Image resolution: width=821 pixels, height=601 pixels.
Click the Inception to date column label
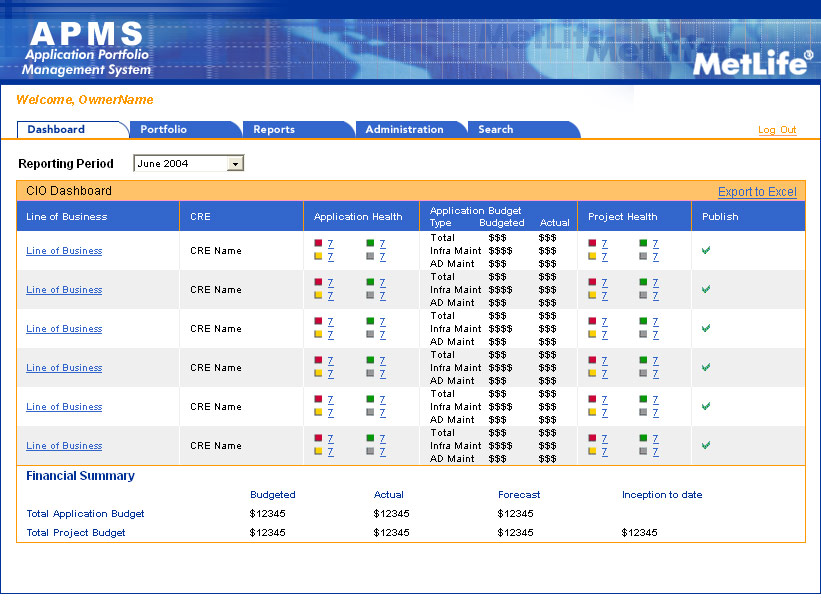[662, 495]
